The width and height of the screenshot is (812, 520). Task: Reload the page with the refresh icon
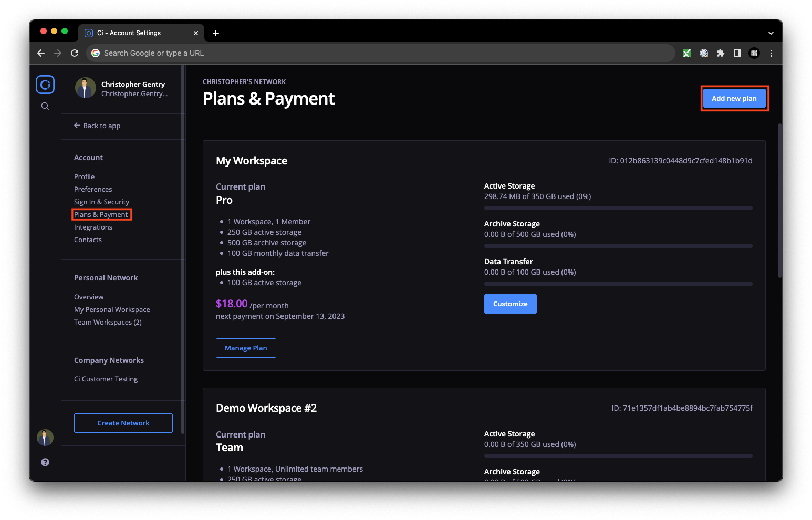[75, 53]
